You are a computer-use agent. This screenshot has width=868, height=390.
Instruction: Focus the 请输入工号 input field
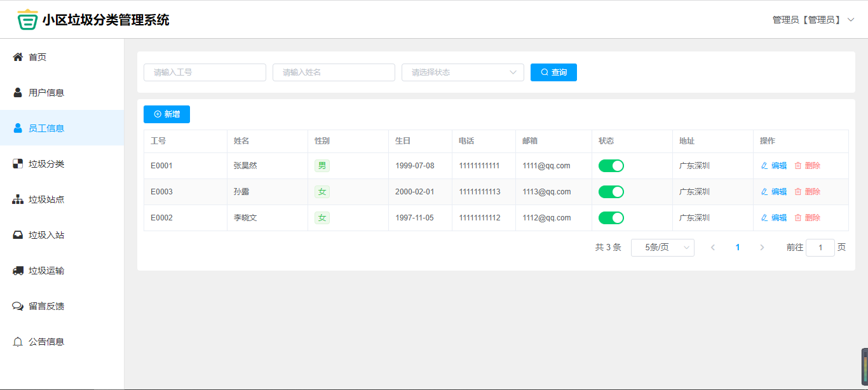205,72
